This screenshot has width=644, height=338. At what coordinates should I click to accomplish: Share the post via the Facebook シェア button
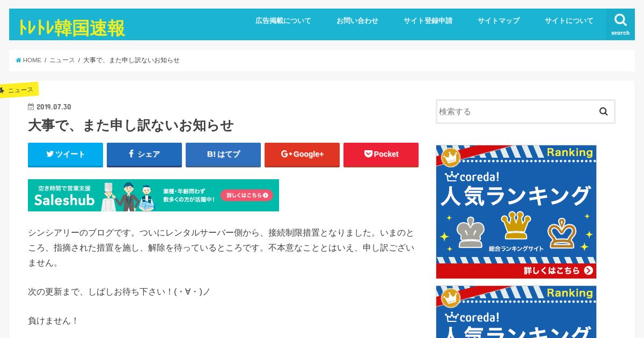(x=144, y=155)
